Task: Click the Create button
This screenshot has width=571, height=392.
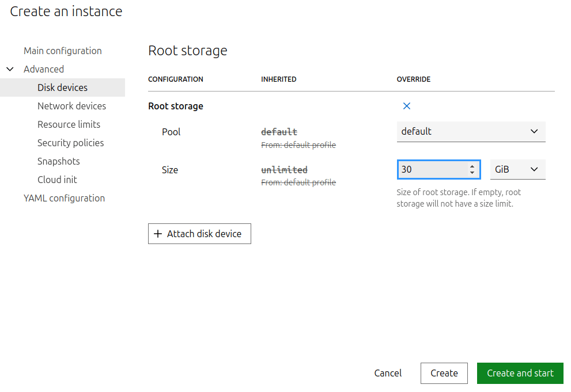Action: 444,373
